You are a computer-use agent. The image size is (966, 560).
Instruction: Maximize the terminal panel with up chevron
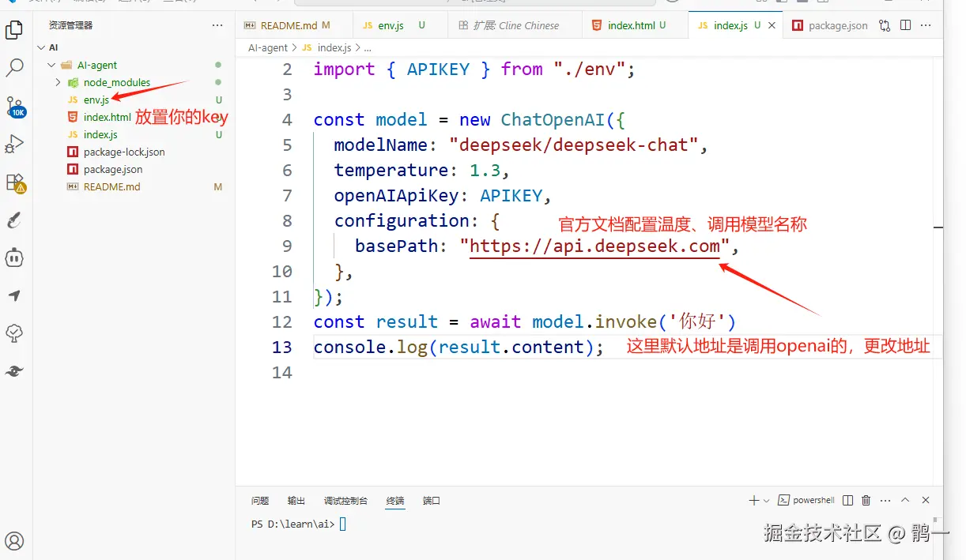click(905, 501)
